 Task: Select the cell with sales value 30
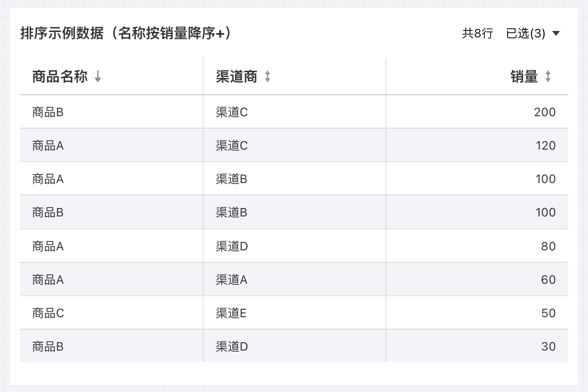pyautogui.click(x=548, y=347)
